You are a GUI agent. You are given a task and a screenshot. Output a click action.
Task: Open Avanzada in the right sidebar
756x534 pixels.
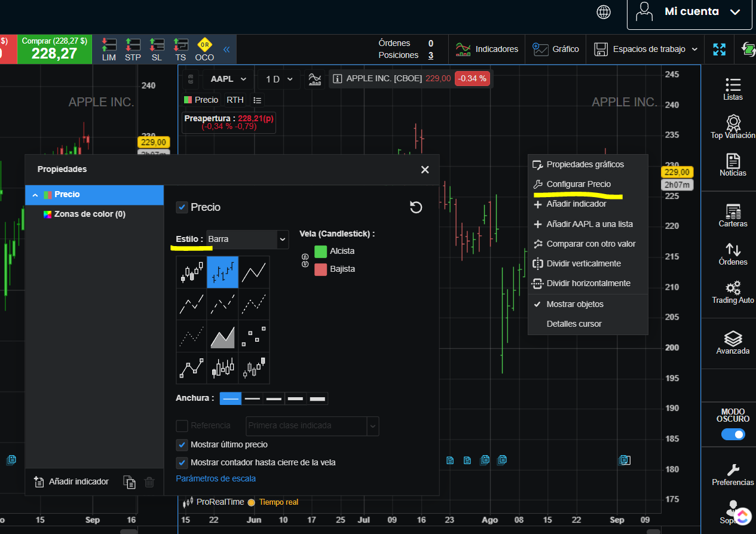733,343
